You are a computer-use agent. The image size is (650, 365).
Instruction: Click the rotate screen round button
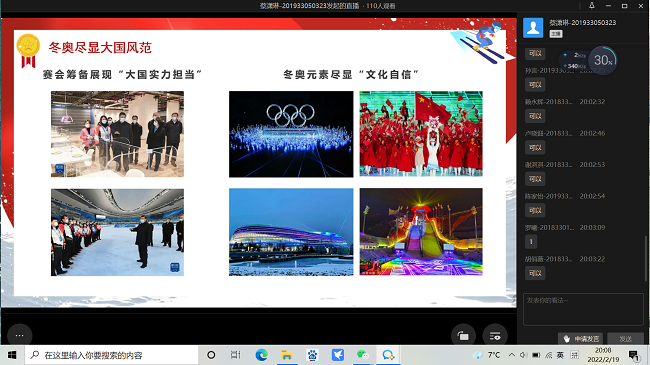click(x=463, y=336)
